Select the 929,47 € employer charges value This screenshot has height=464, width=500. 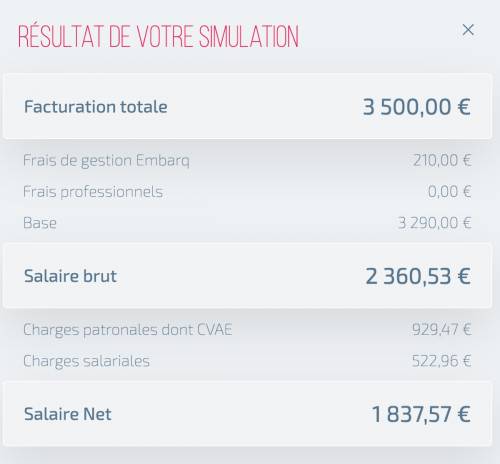tap(442, 330)
